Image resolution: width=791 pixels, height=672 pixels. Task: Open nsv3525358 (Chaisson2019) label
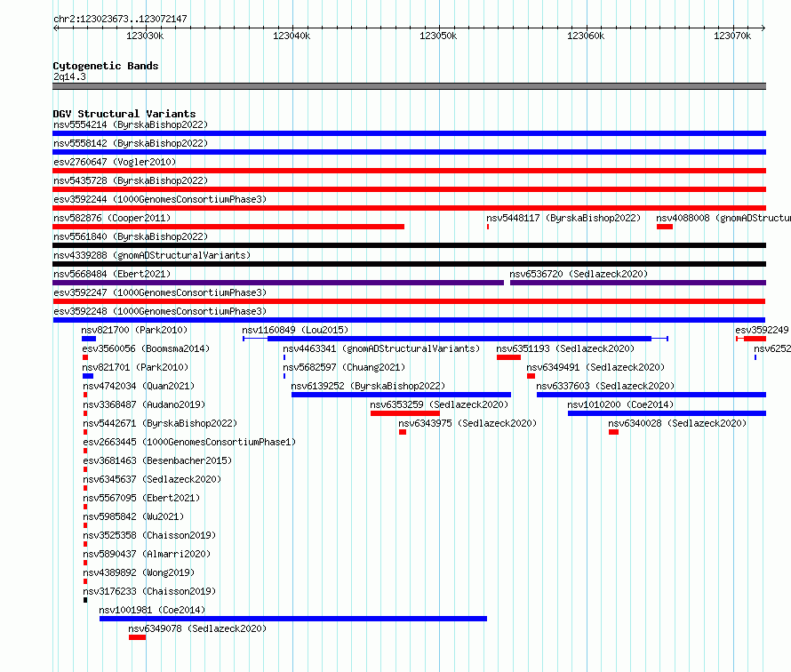coord(150,535)
